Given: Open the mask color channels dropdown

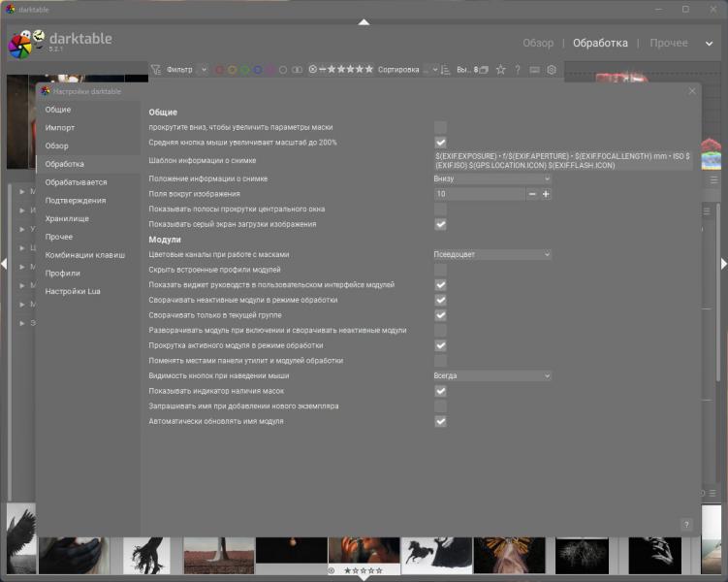Looking at the screenshot, I should tap(491, 254).
